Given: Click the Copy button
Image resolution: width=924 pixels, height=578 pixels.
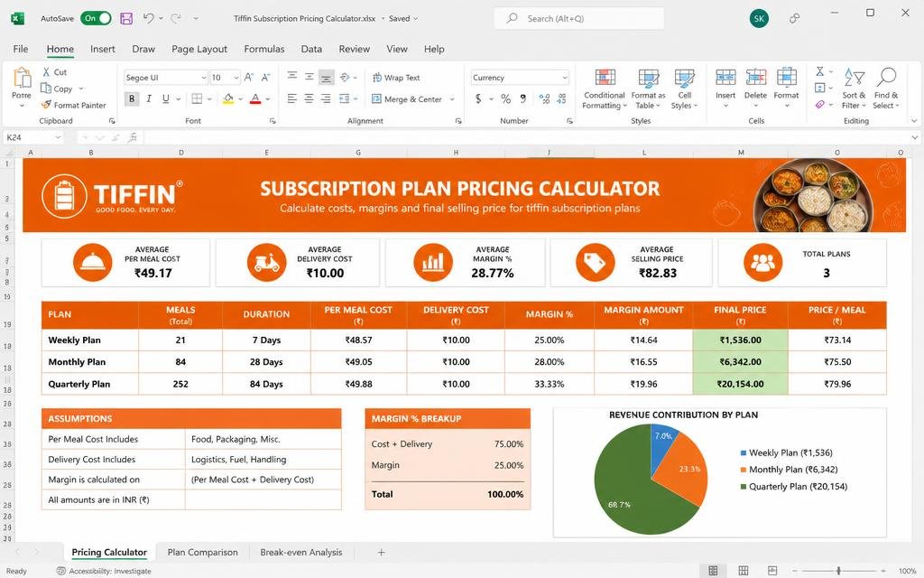Looking at the screenshot, I should coord(57,89).
